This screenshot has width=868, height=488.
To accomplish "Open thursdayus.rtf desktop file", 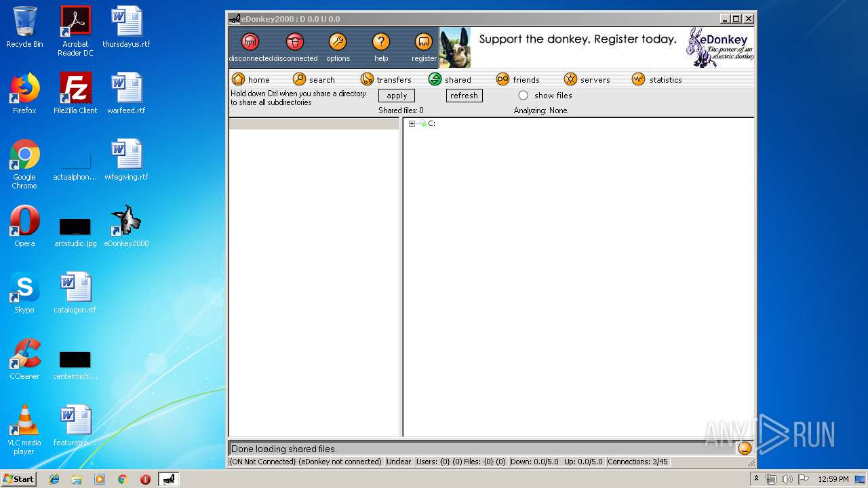I will [126, 27].
